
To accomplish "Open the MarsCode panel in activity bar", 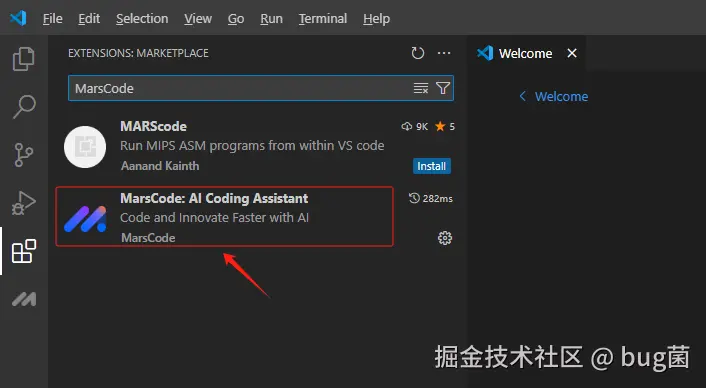I will (x=24, y=299).
